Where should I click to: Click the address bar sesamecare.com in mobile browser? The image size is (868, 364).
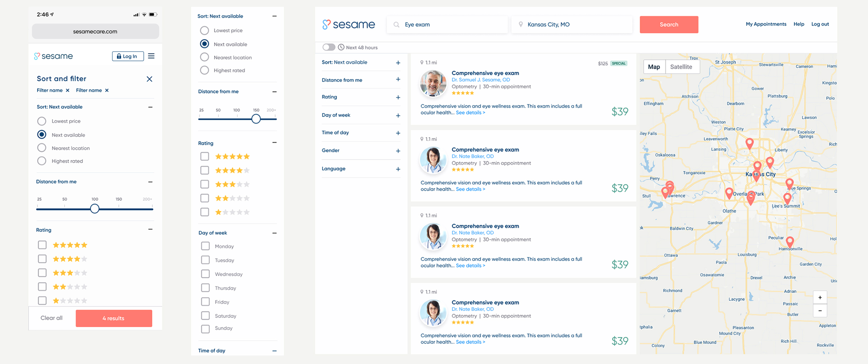(95, 31)
